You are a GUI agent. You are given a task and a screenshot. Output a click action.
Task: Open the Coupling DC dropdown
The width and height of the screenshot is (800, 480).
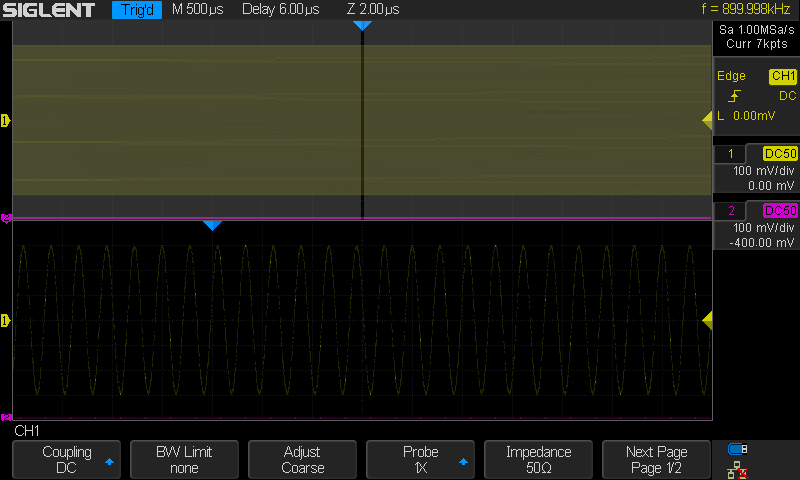66,459
